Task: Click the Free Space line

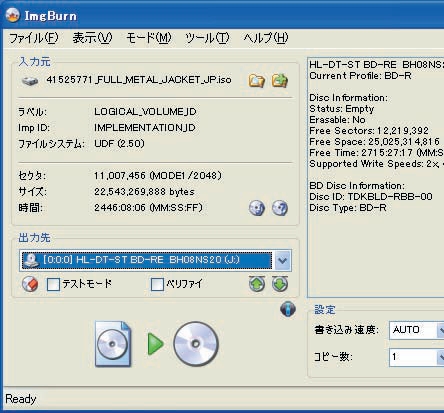Action: click(x=375, y=142)
